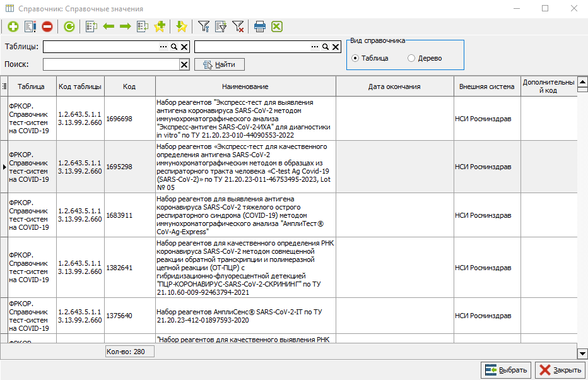Click the printer icon in the toolbar
Screen dimensions: 588x380
pyautogui.click(x=260, y=27)
